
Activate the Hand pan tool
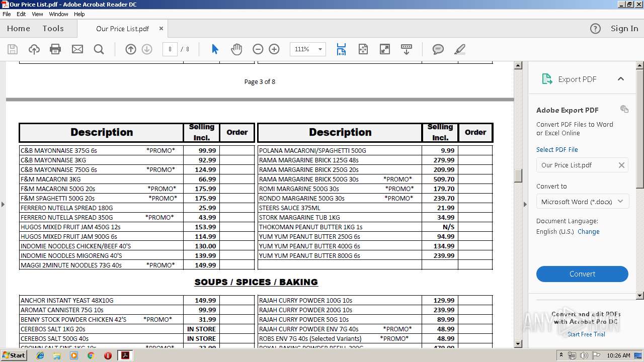click(x=236, y=49)
